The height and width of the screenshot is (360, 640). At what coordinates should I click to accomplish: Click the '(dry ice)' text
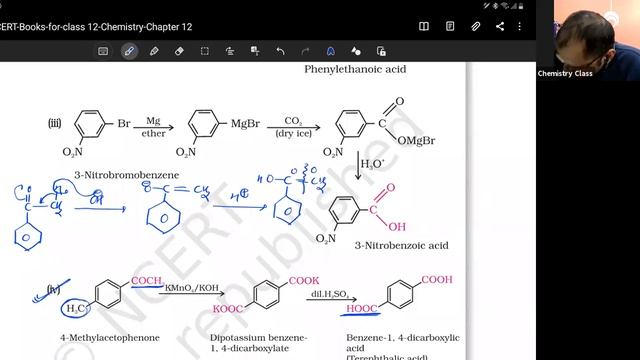(x=293, y=133)
